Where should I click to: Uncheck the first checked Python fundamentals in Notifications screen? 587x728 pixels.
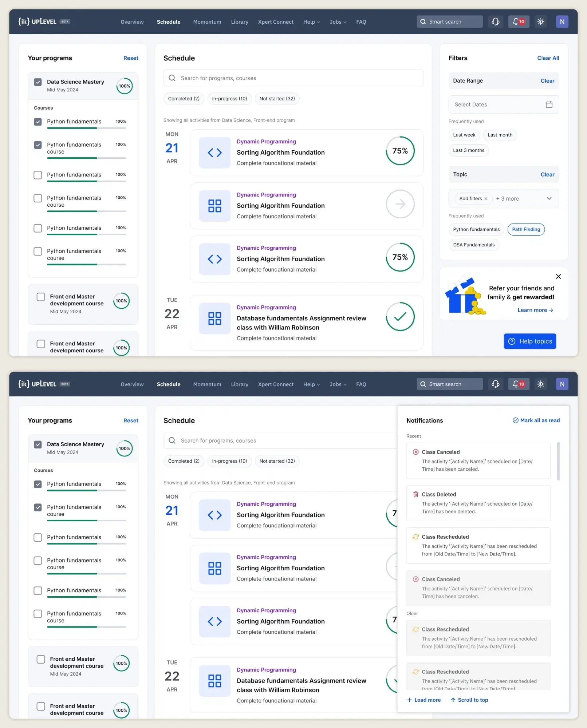click(38, 484)
